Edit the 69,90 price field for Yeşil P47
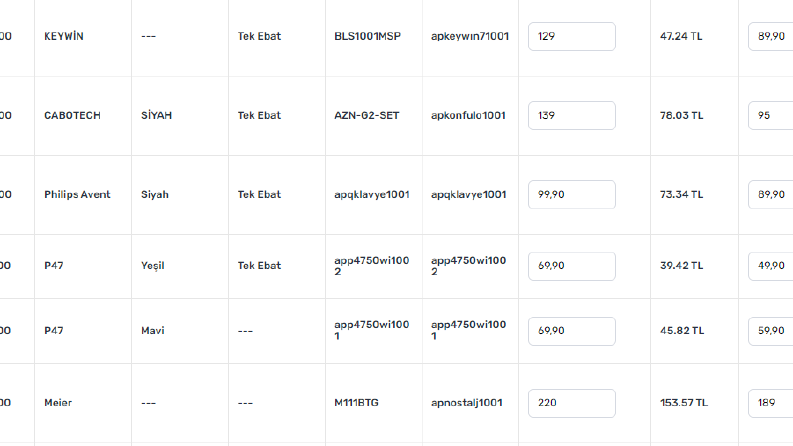793x446 pixels. pos(571,266)
